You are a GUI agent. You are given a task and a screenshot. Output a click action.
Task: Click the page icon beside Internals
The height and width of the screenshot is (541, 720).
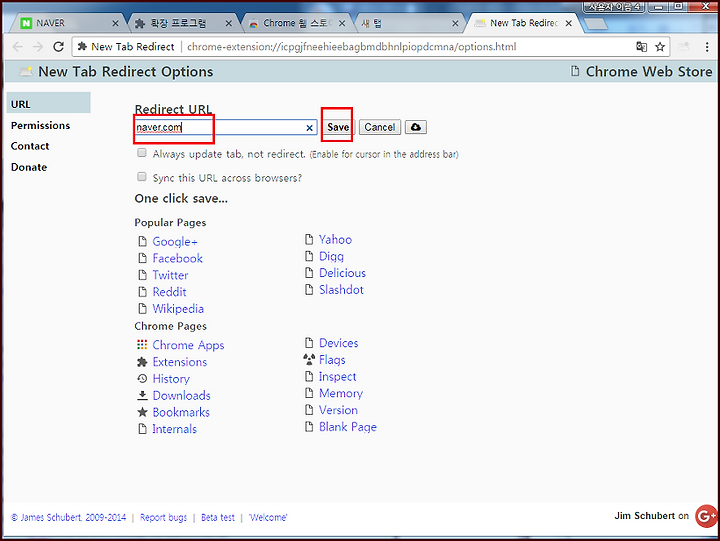[142, 428]
